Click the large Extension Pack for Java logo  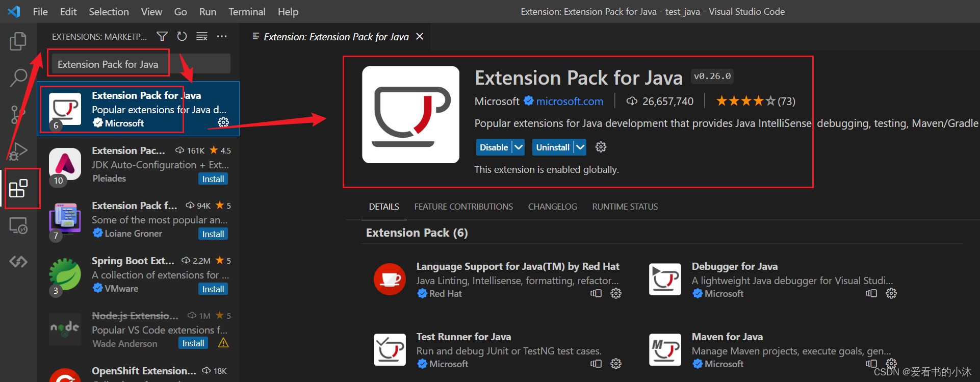pyautogui.click(x=410, y=115)
